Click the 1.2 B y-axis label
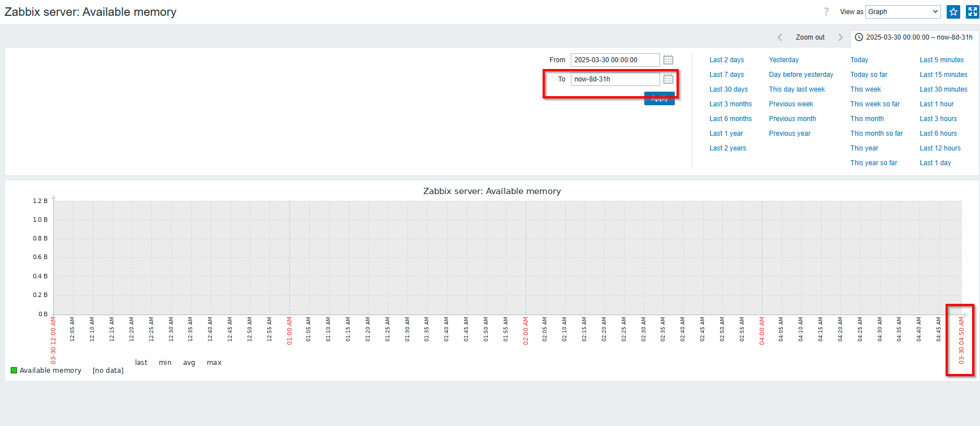The image size is (980, 426). tap(40, 201)
